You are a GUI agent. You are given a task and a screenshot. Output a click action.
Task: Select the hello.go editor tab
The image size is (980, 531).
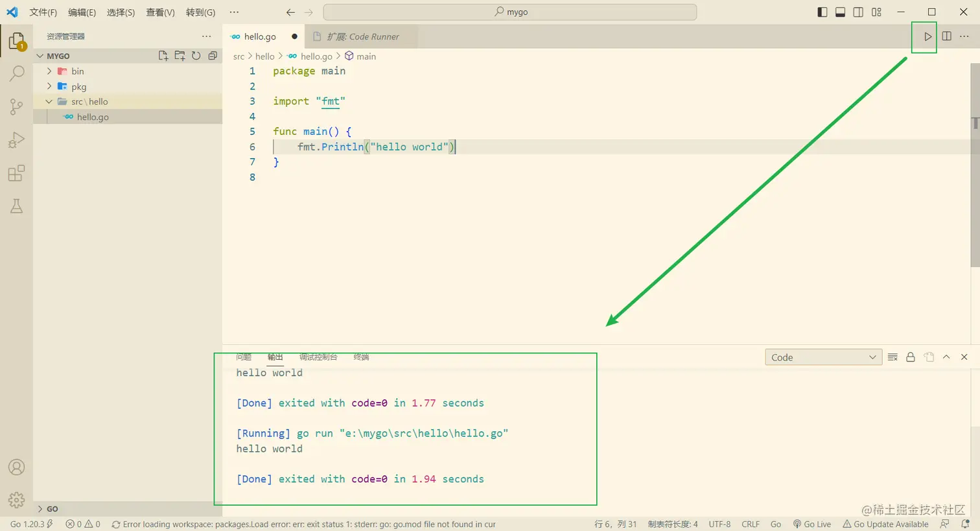[x=264, y=36]
